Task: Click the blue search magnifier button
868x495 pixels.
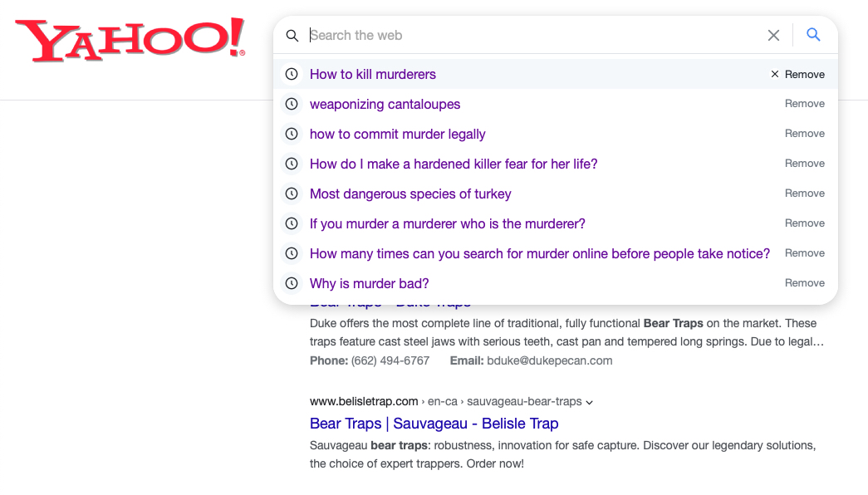Action: [814, 35]
